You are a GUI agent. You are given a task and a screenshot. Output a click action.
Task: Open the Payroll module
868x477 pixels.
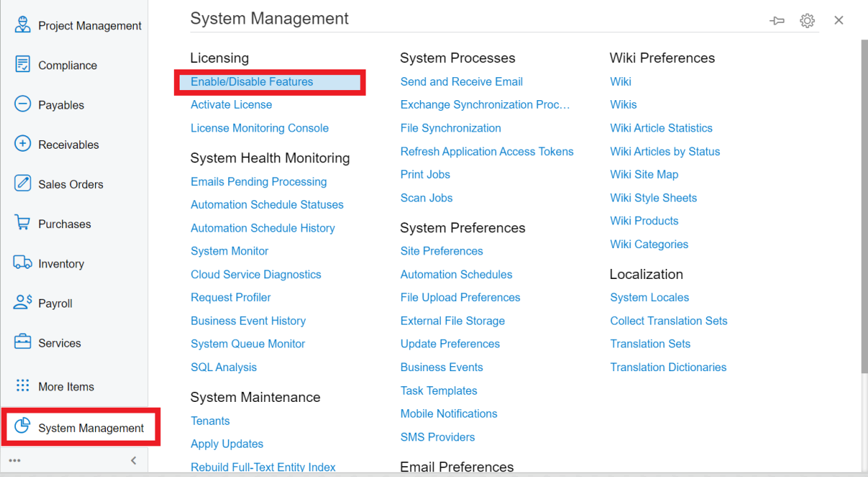click(56, 303)
